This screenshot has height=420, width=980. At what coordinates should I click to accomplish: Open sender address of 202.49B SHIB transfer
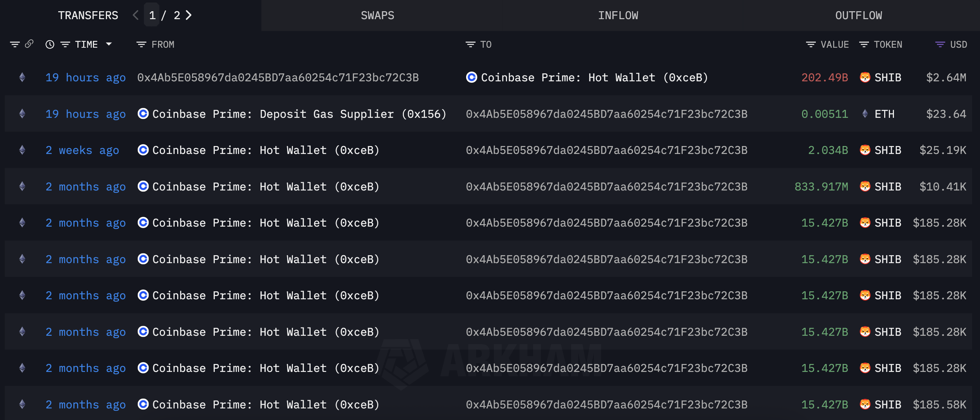click(x=278, y=78)
